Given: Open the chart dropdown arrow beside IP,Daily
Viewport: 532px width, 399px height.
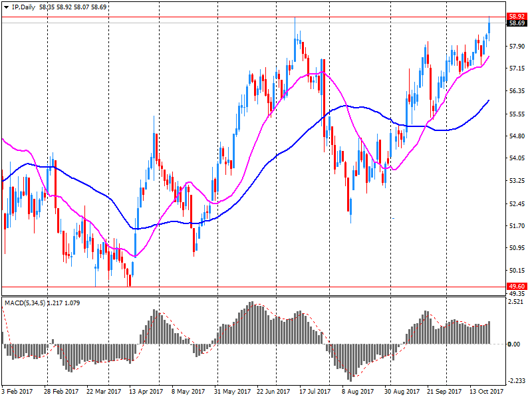Looking at the screenshot, I should [x=6, y=7].
